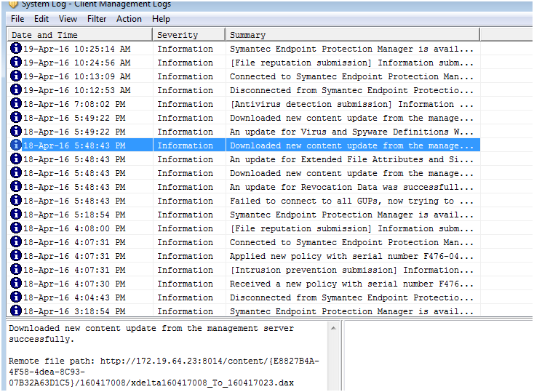Click info icon for 19-Apr-16 10:13:09 AM entry

coord(16,76)
